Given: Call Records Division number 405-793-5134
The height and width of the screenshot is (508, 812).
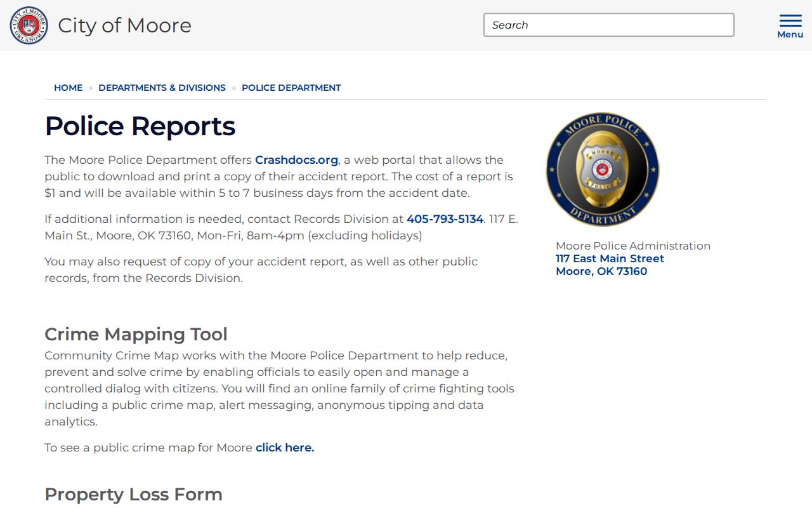Looking at the screenshot, I should (445, 219).
